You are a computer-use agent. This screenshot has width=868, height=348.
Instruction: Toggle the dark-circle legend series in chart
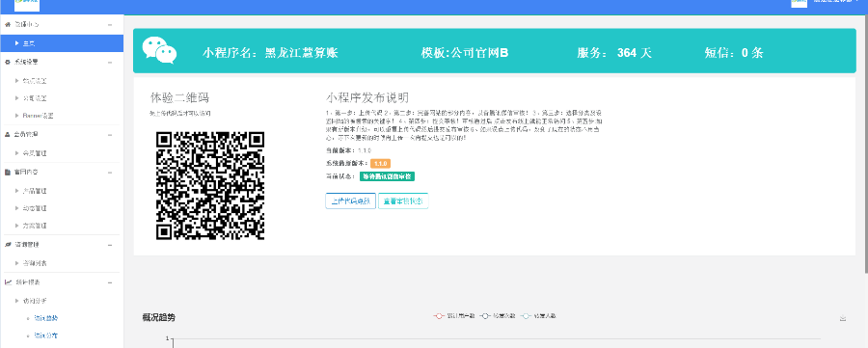pos(498,316)
